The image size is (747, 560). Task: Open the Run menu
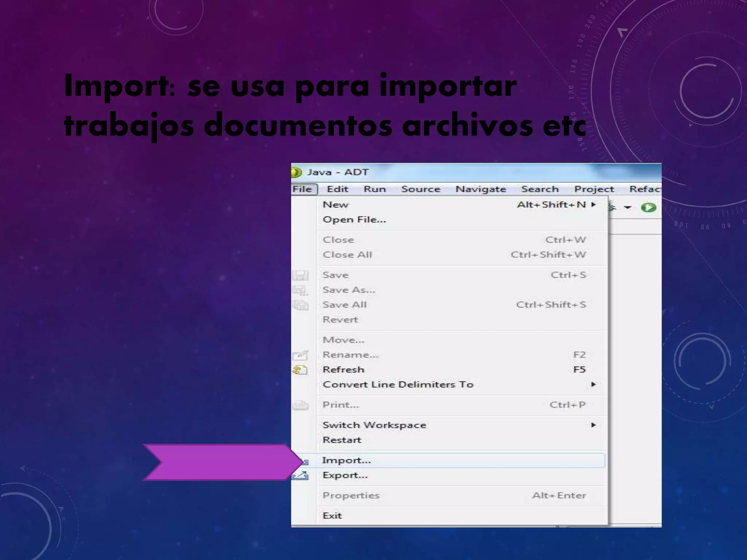(375, 189)
